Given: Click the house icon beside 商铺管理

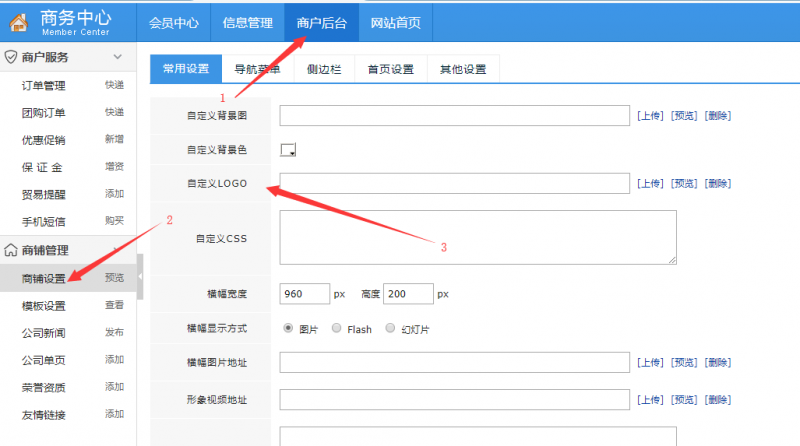Looking at the screenshot, I should tap(11, 250).
